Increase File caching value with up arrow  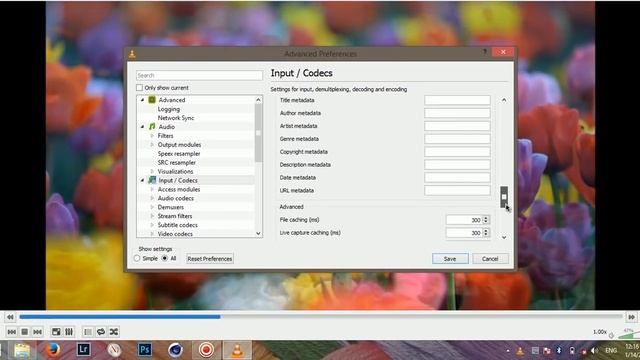point(486,218)
